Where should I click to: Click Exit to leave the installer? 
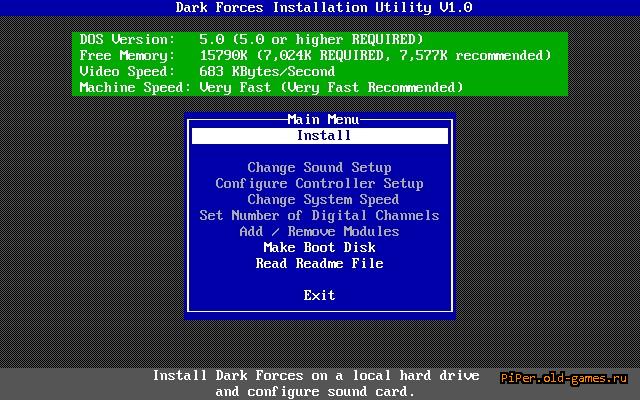(x=320, y=296)
